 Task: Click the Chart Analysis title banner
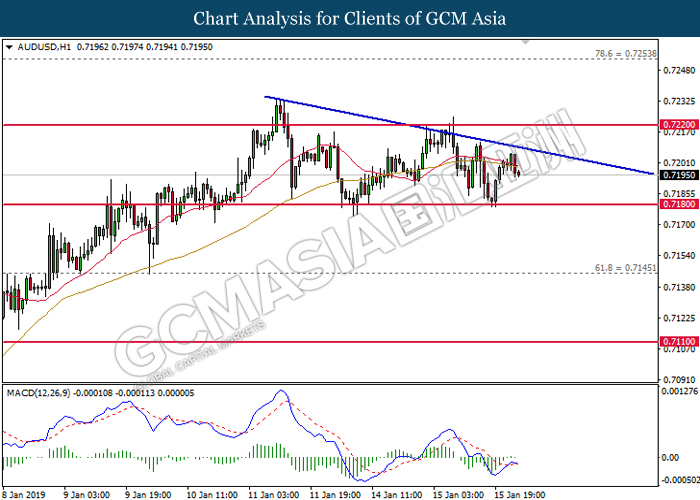(x=350, y=19)
